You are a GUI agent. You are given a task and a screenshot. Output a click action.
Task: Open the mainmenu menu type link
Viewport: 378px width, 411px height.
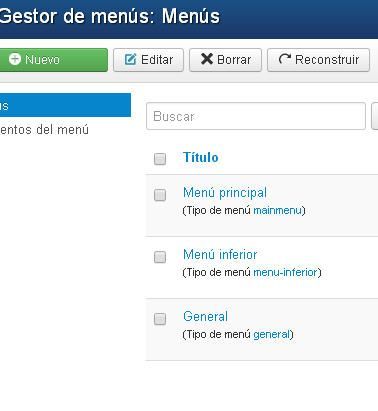coord(277,211)
